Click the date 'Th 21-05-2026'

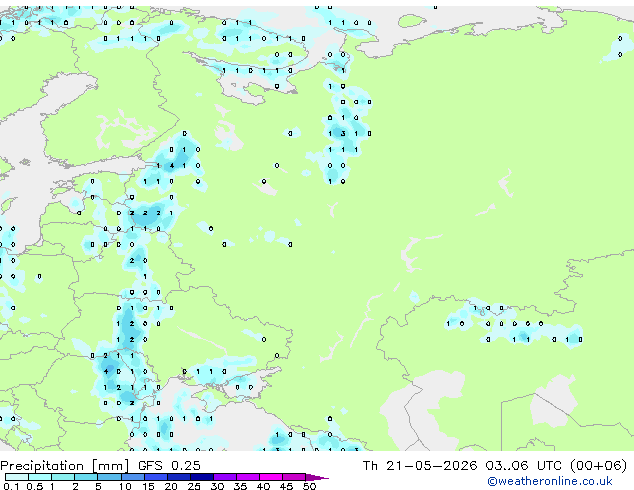[x=420, y=466]
